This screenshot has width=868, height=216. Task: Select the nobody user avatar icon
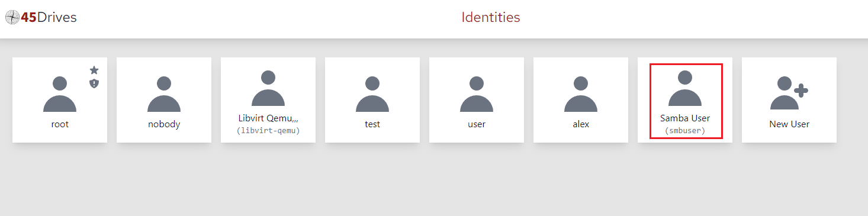click(164, 94)
